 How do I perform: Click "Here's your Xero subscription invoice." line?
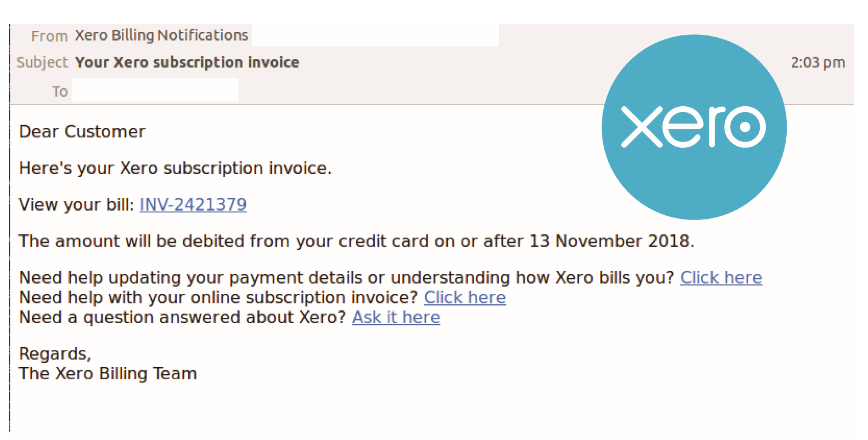(x=175, y=168)
